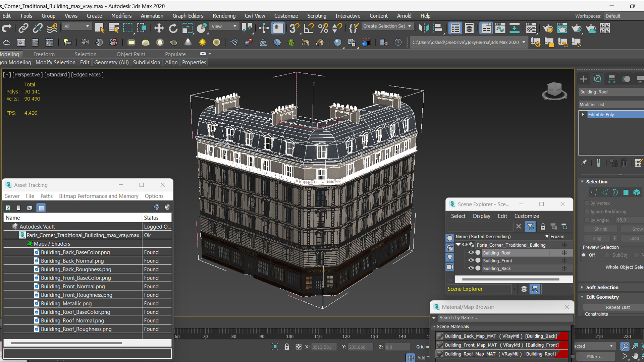Select the Scale transform tool
644x362 pixels.
tap(187, 28)
